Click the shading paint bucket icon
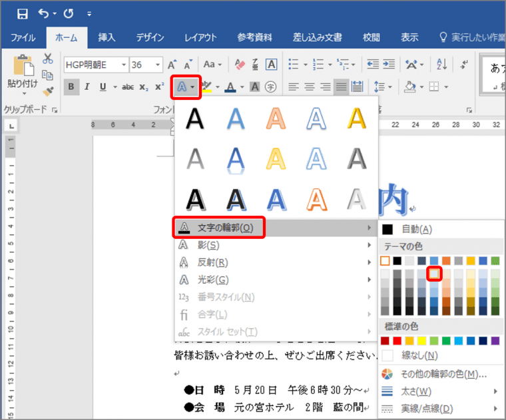506x420 pixels. 410,87
